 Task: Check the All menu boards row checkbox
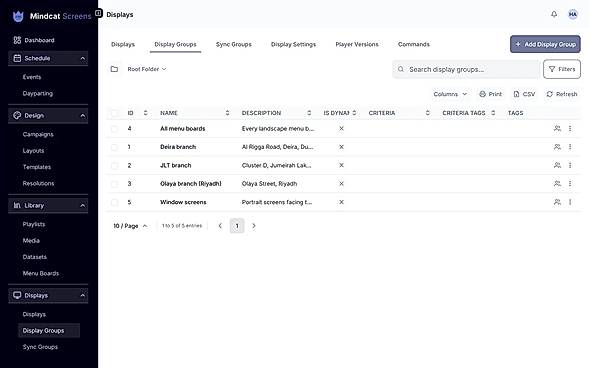115,129
